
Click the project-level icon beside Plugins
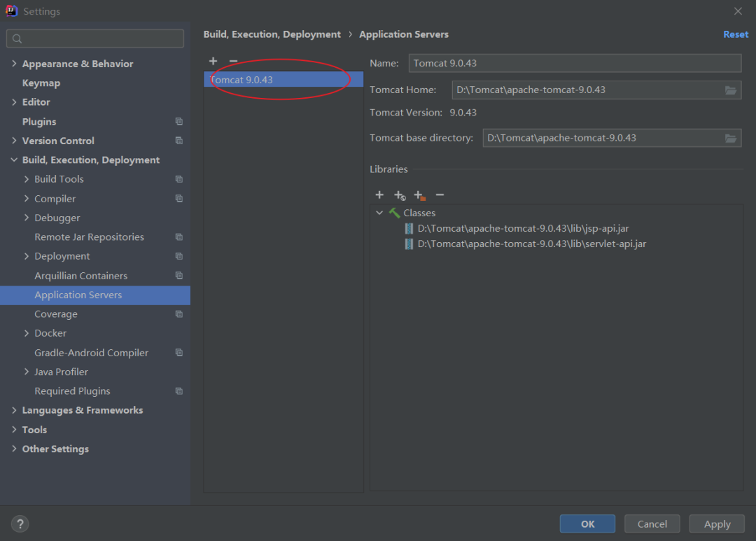click(179, 122)
